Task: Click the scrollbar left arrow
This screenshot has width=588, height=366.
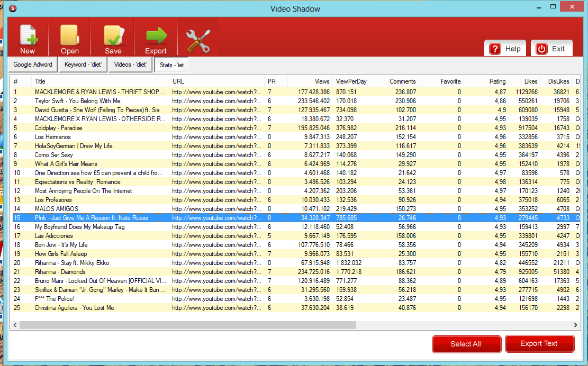Action: [15, 325]
